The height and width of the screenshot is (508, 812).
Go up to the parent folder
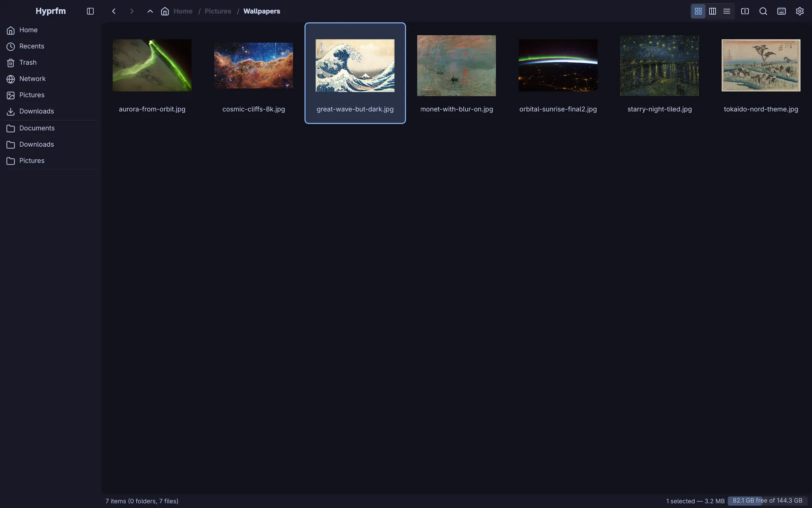pos(150,11)
